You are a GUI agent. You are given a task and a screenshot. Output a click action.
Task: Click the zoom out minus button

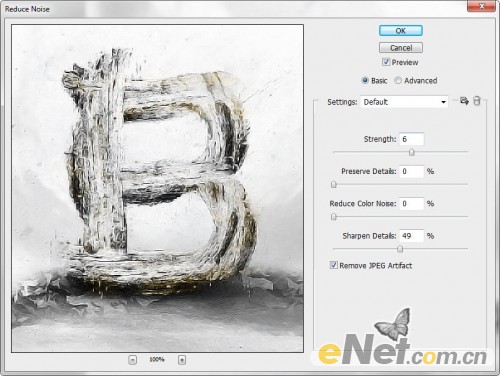[133, 360]
